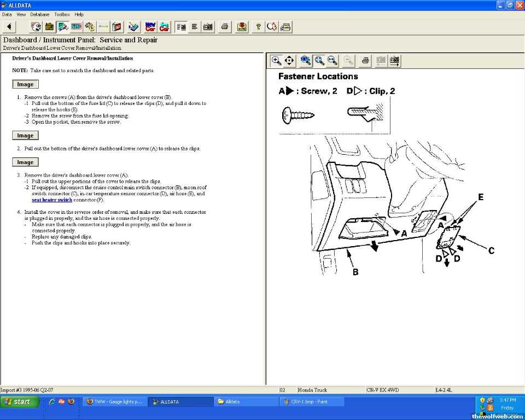The image size is (525, 420).
Task: Click the back arrow in the main toolbar
Action: pyautogui.click(x=9, y=27)
